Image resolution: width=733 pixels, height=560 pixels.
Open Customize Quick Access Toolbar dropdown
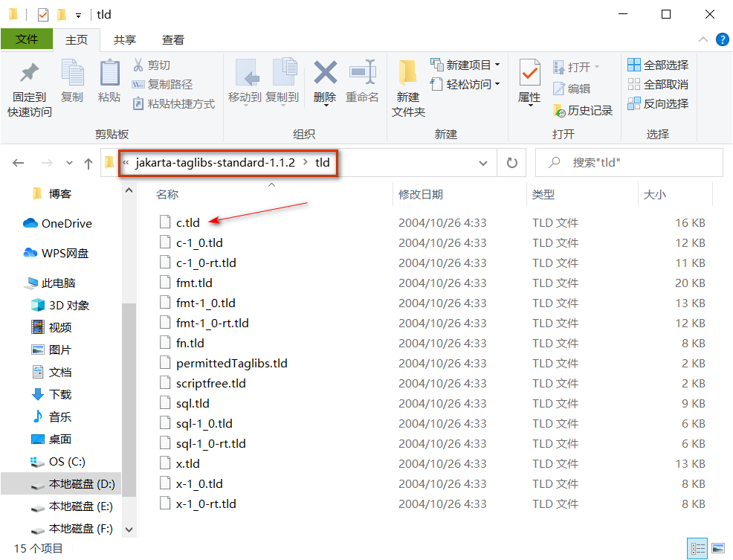tap(78, 16)
